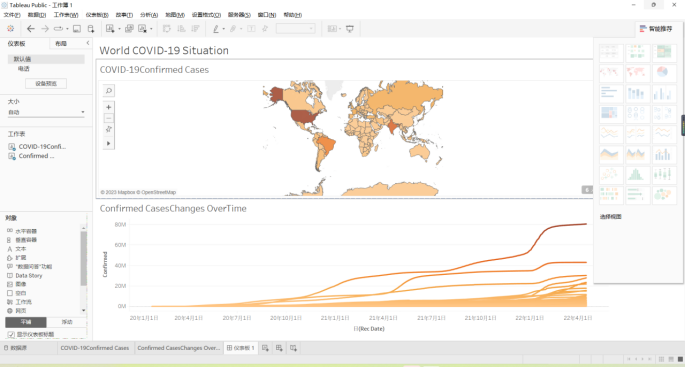Select the horizontal container object (水平容器)

(x=22, y=231)
